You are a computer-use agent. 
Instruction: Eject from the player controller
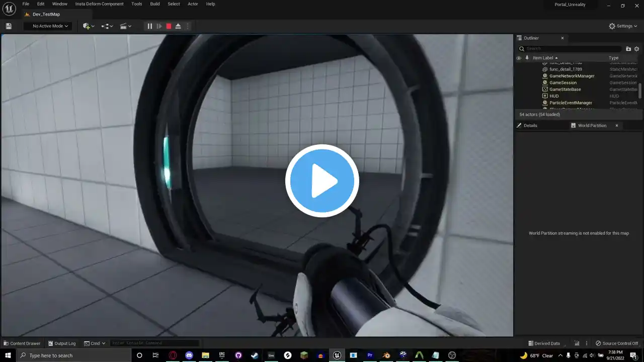[x=178, y=26]
